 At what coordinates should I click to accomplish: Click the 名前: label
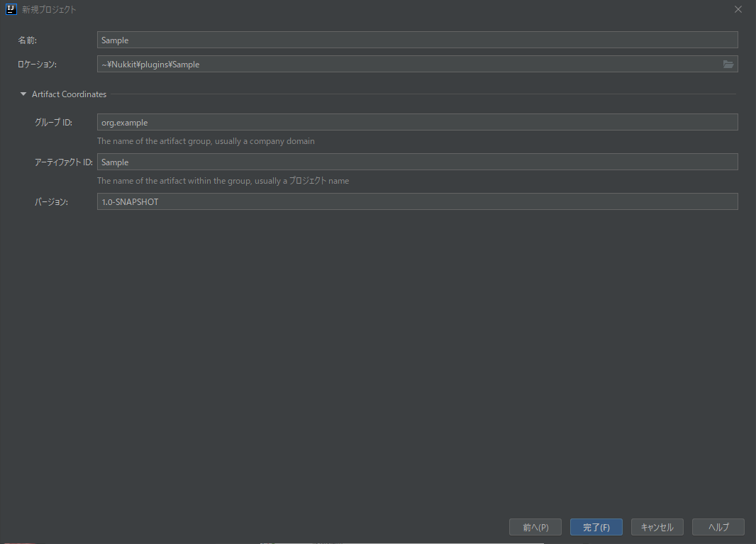(28, 40)
